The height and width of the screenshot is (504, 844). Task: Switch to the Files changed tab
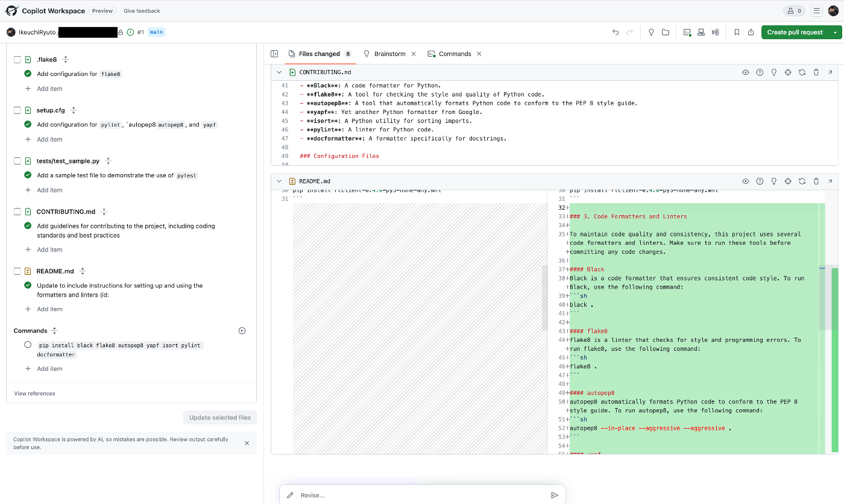coord(320,54)
